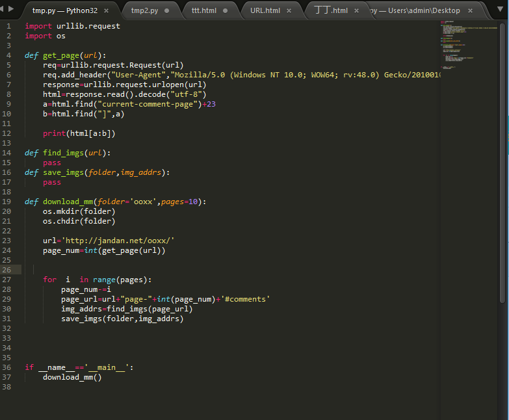Image resolution: width=509 pixels, height=420 pixels.
Task: Click 'def find_imgs(url):' definition
Action: 68,153
